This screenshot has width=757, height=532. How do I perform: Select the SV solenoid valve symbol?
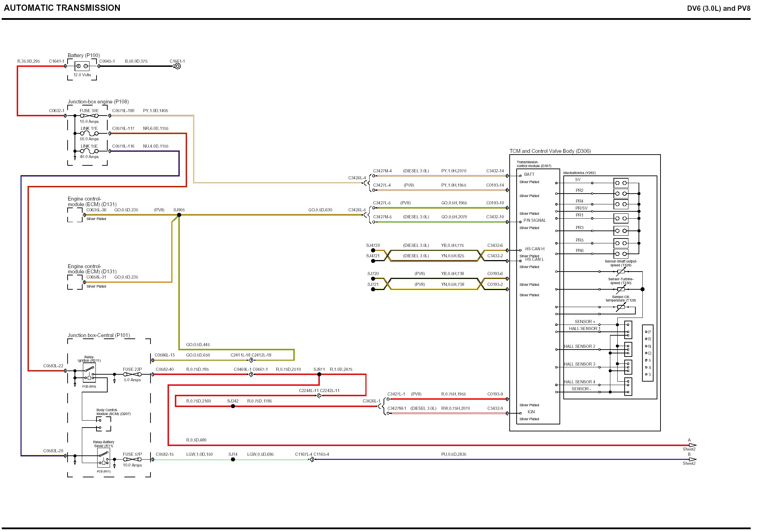[621, 183]
